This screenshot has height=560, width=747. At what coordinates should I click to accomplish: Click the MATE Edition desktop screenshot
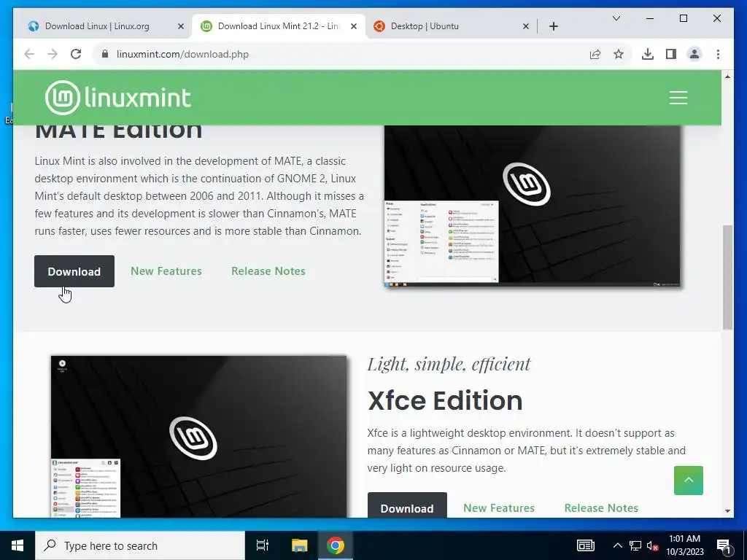pyautogui.click(x=532, y=206)
